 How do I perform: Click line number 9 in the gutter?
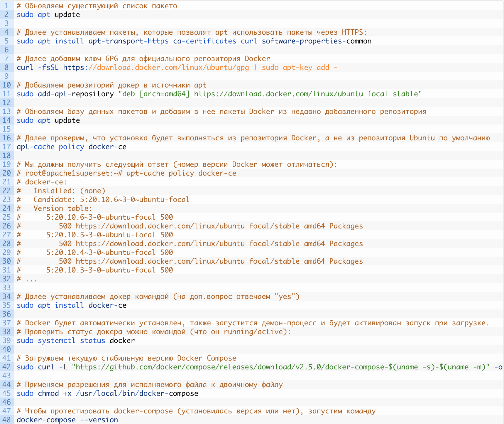[7, 76]
